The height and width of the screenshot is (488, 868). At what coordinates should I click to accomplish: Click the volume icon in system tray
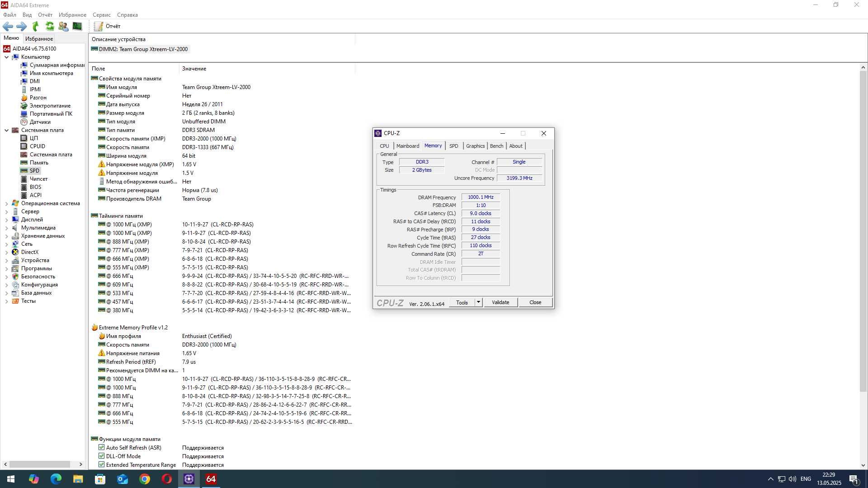point(793,479)
